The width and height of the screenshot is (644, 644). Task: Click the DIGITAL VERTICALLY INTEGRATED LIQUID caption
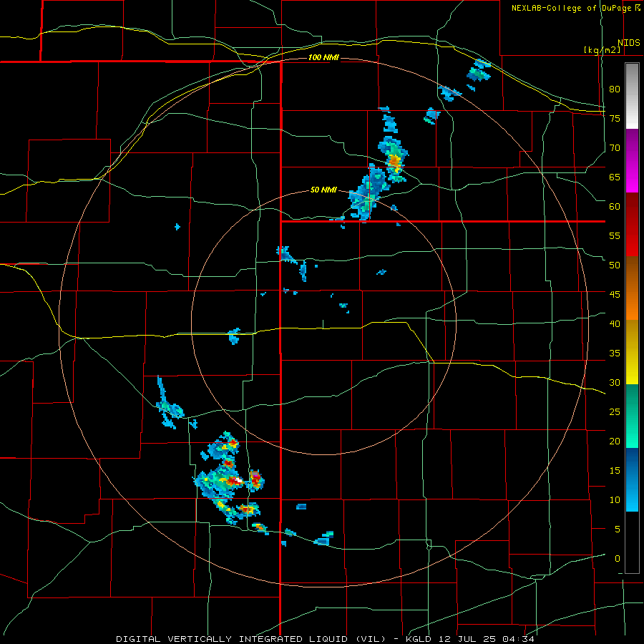click(252, 639)
